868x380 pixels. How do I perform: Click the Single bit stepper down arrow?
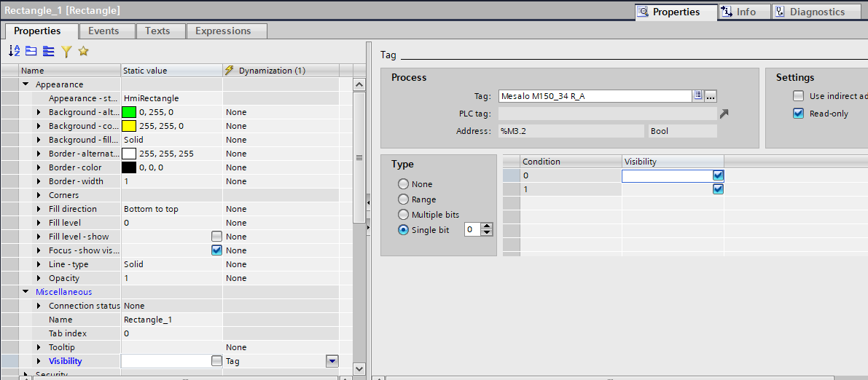[x=487, y=233]
